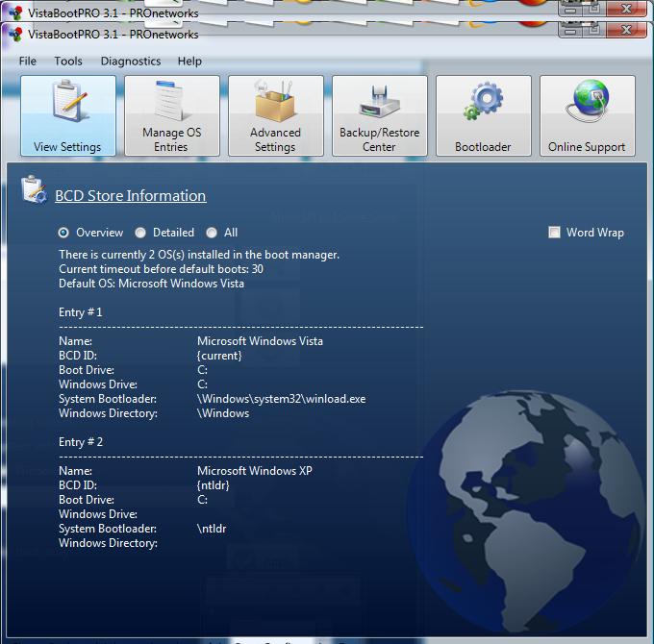Select the Overview radio button

pos(63,233)
